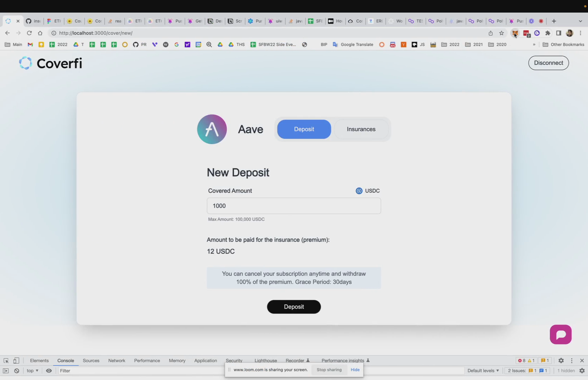The image size is (588, 380).
Task: Open the Google Translate bookmark
Action: pyautogui.click(x=353, y=44)
